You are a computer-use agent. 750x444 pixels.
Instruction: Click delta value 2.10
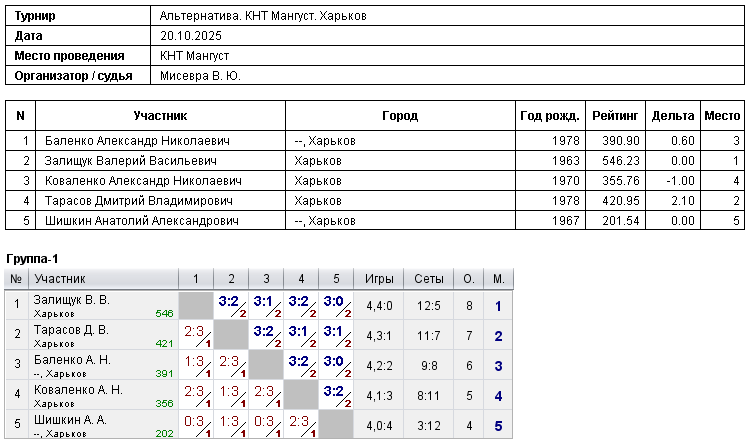pos(683,201)
